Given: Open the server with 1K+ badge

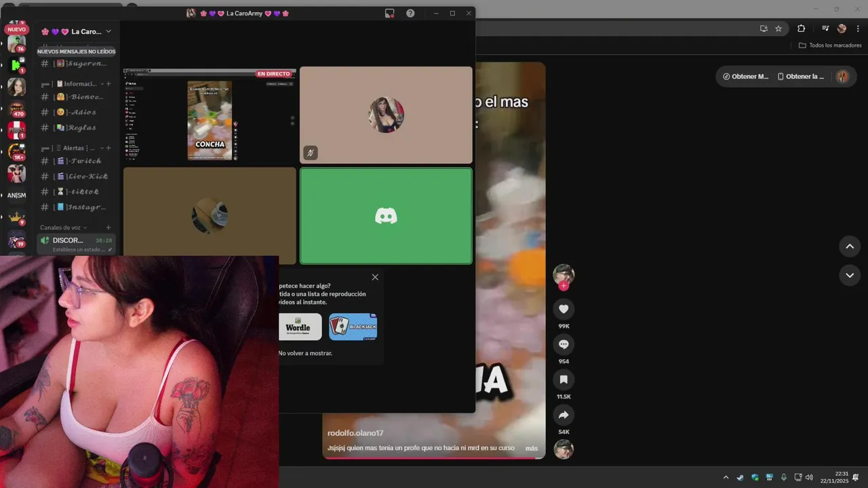Looking at the screenshot, I should (x=16, y=152).
